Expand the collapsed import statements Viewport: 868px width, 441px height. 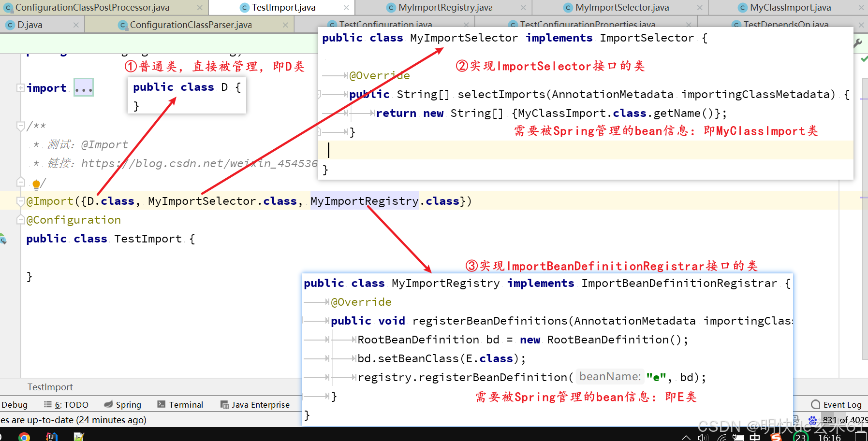[x=20, y=88]
